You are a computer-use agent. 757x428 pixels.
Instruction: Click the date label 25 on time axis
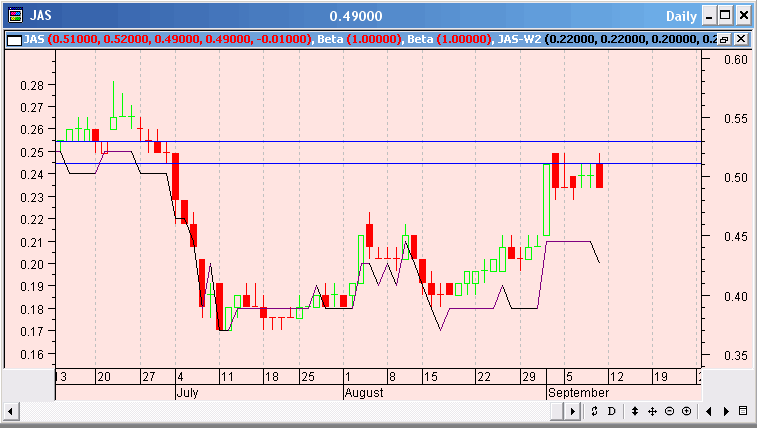(308, 377)
